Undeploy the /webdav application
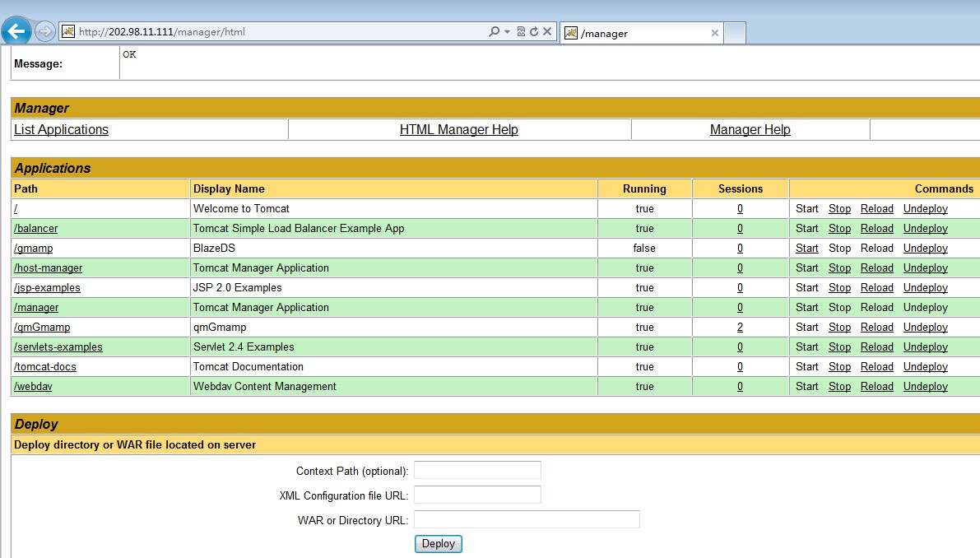This screenshot has width=980, height=558. [x=926, y=387]
